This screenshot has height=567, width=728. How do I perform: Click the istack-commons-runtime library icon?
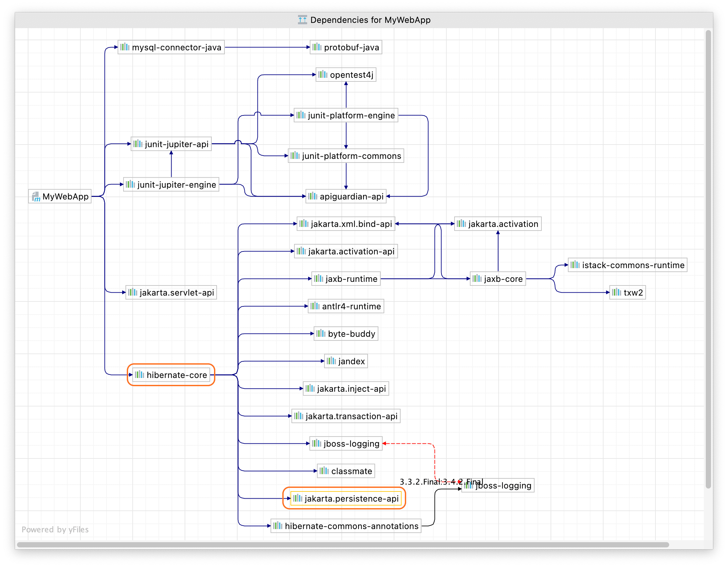coord(575,265)
